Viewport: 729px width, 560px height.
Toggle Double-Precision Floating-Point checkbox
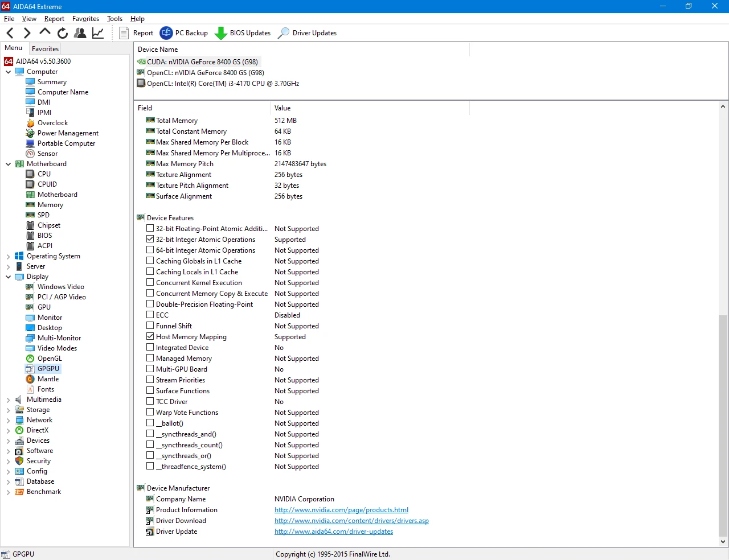150,304
